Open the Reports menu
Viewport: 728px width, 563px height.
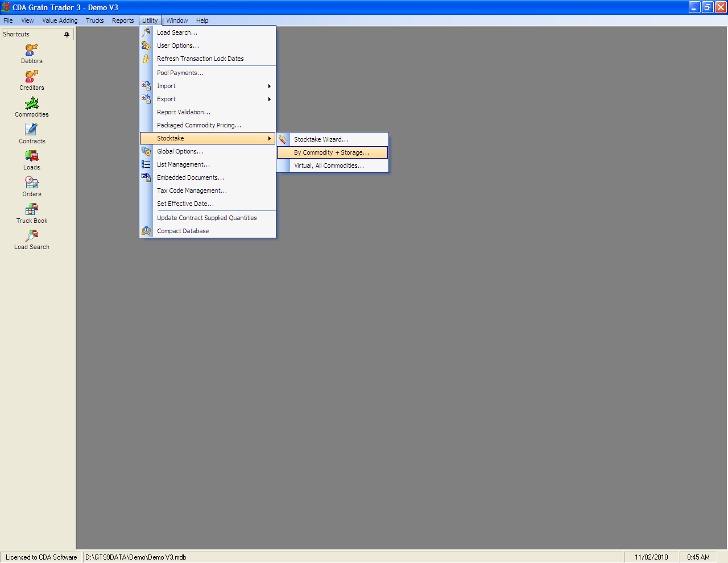tap(123, 20)
